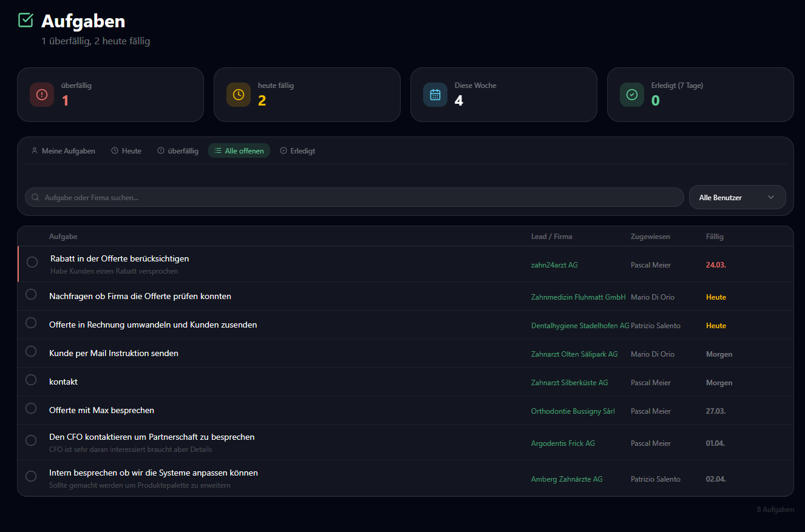This screenshot has height=532, width=805.
Task: Click the due date 02.04.
Action: [716, 479]
